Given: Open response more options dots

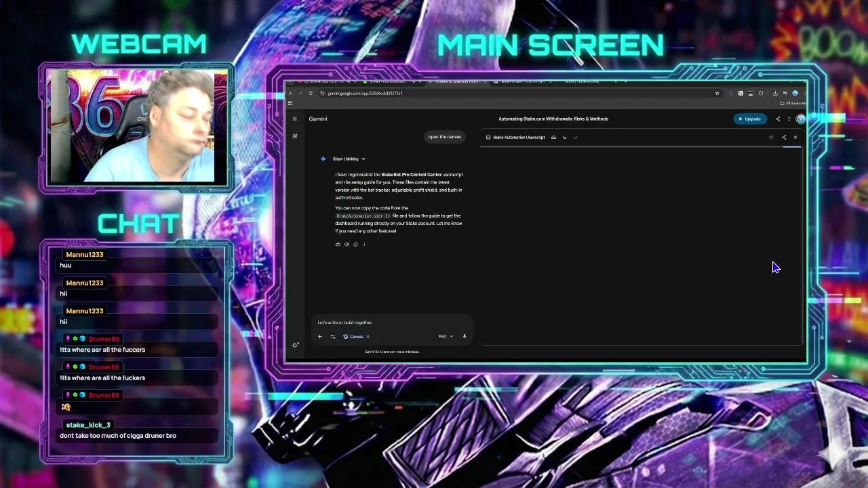Looking at the screenshot, I should [x=364, y=244].
